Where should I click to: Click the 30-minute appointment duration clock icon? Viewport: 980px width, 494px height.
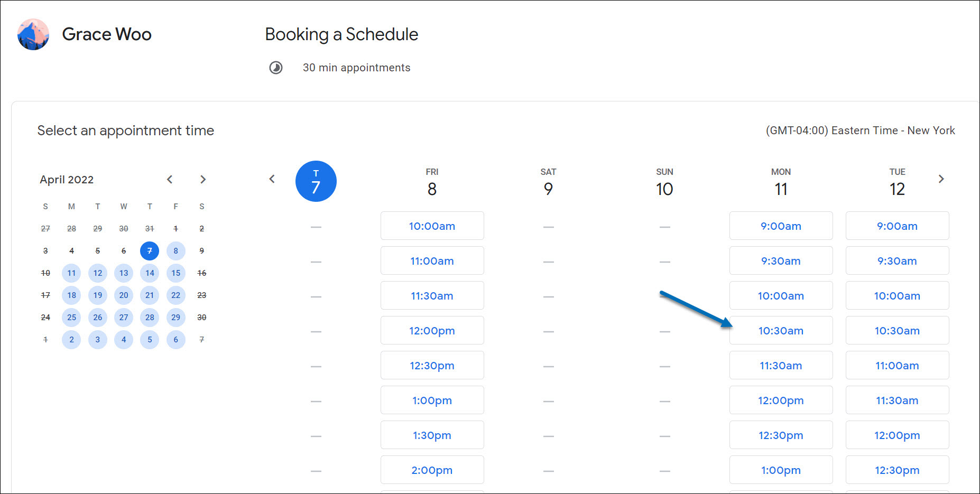coord(275,68)
